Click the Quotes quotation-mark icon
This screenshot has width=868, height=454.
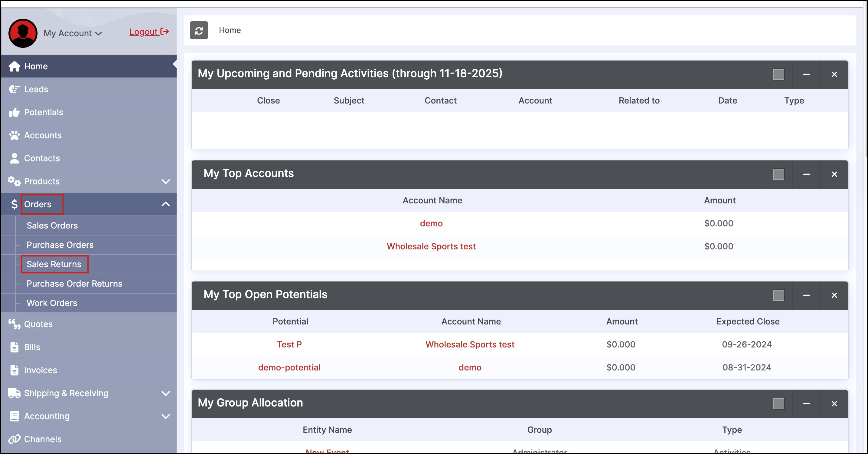pyautogui.click(x=14, y=324)
